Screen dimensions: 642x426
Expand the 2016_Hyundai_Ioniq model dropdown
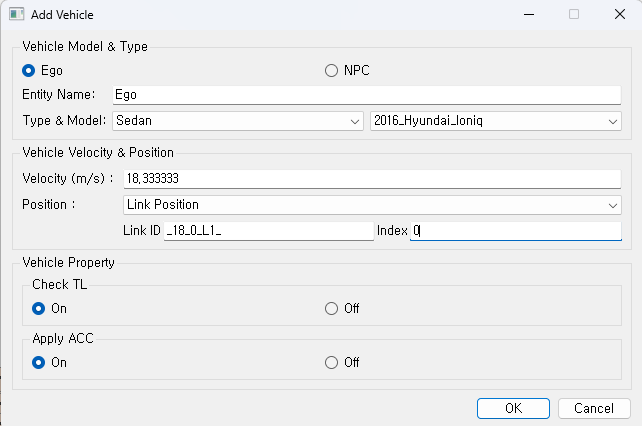[612, 121]
